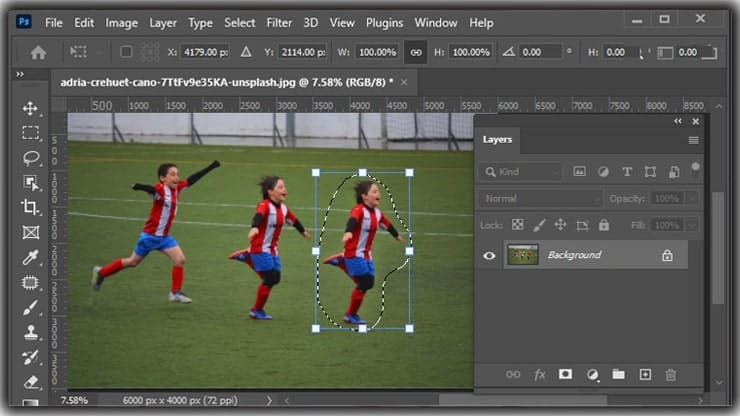Create a new layer group
This screenshot has height=416, width=740.
coord(618,374)
